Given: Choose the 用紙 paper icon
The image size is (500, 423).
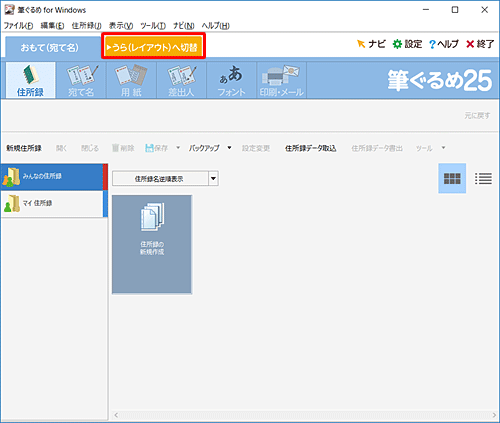Looking at the screenshot, I should coord(131,80).
